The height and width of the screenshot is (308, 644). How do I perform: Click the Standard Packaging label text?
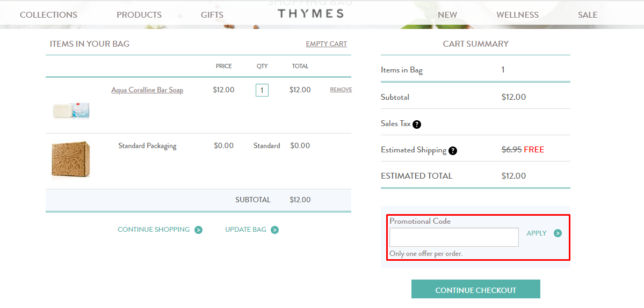(x=148, y=145)
